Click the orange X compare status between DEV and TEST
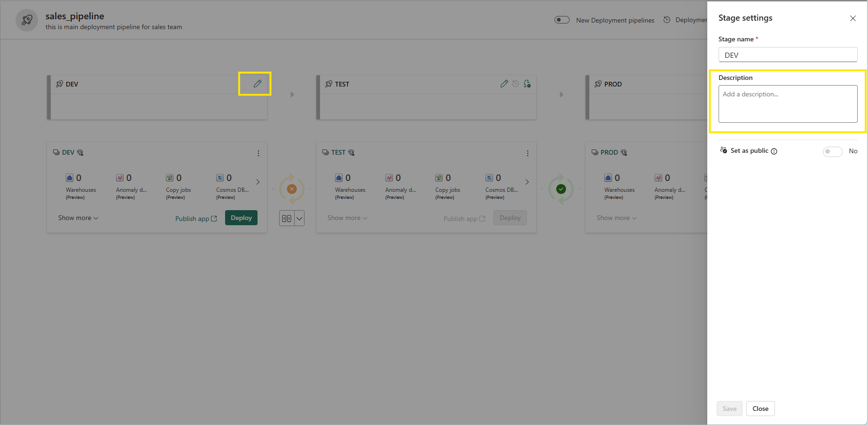Image resolution: width=868 pixels, height=425 pixels. point(292,189)
